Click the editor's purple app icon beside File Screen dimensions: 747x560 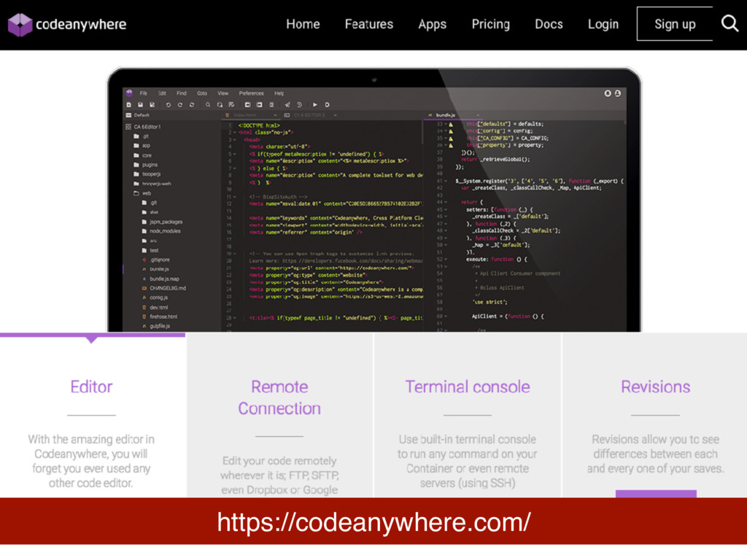pos(129,93)
